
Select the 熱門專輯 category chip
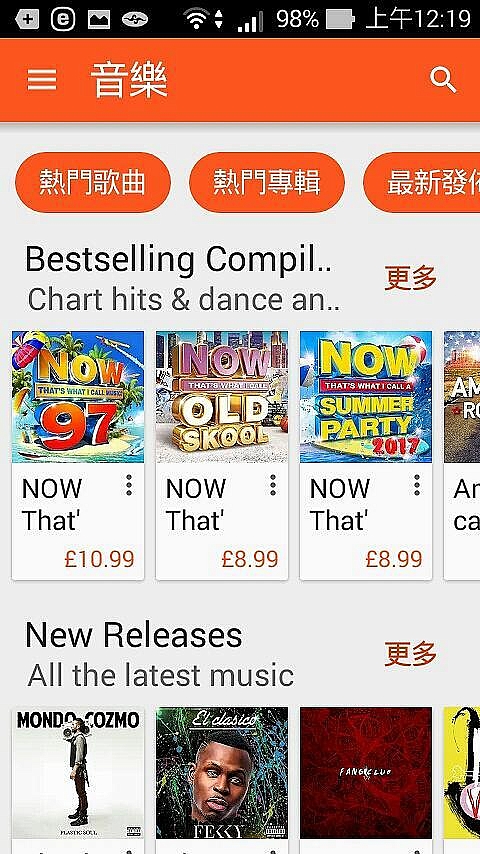(267, 182)
